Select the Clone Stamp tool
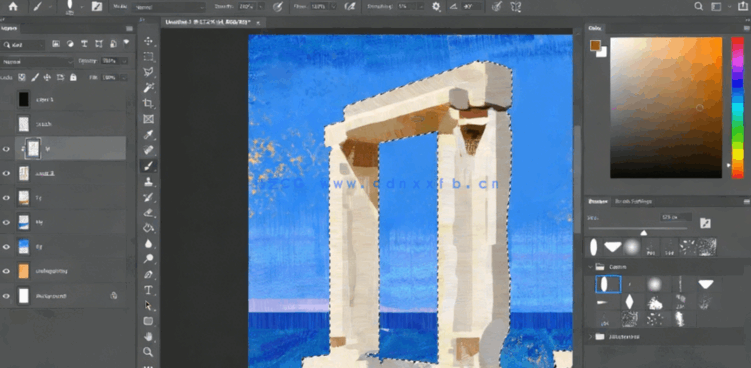This screenshot has height=368, width=751. (x=148, y=182)
